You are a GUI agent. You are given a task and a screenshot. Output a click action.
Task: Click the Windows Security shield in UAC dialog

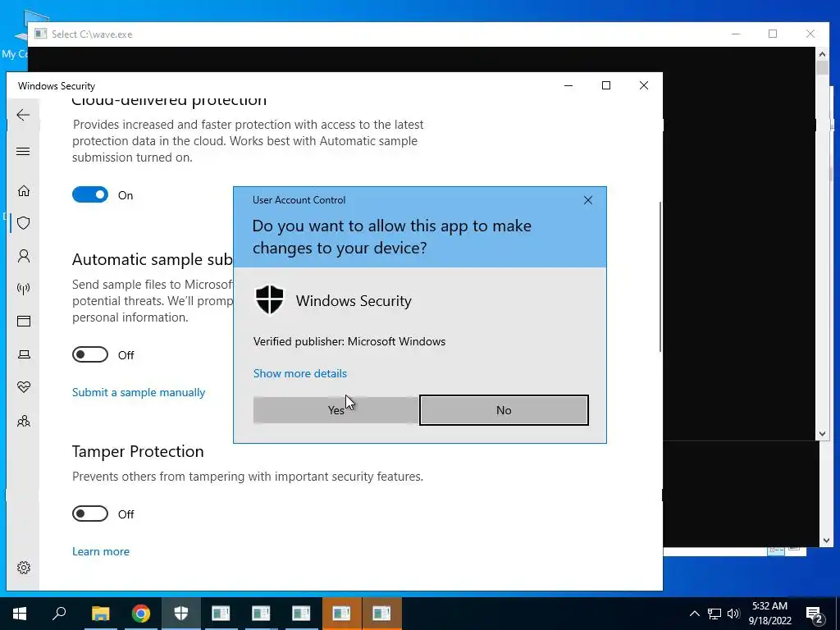[x=269, y=299]
